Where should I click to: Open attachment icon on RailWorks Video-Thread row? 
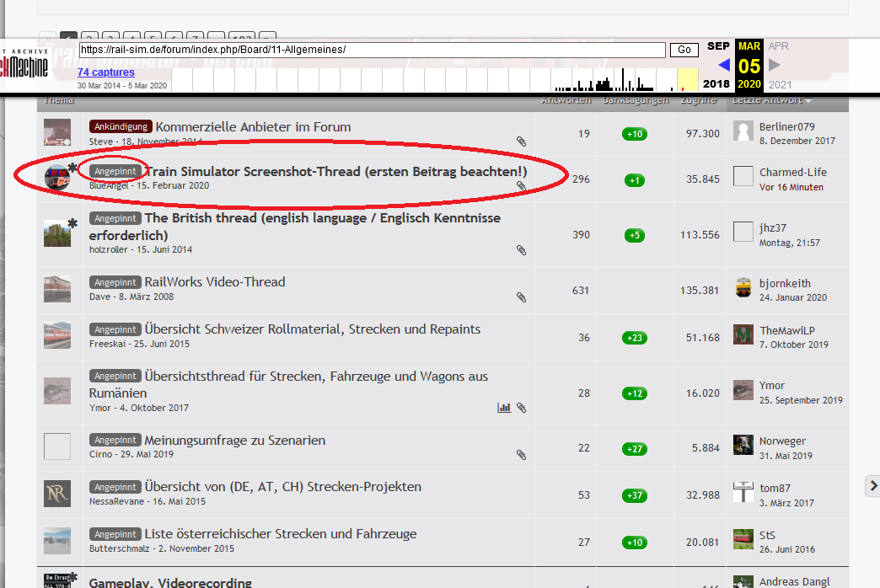(x=522, y=297)
